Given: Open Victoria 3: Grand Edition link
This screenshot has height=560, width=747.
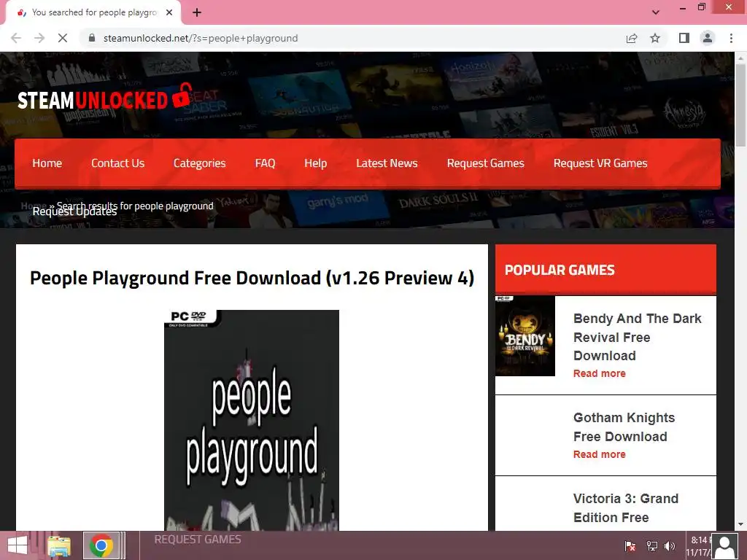Looking at the screenshot, I should click(625, 507).
